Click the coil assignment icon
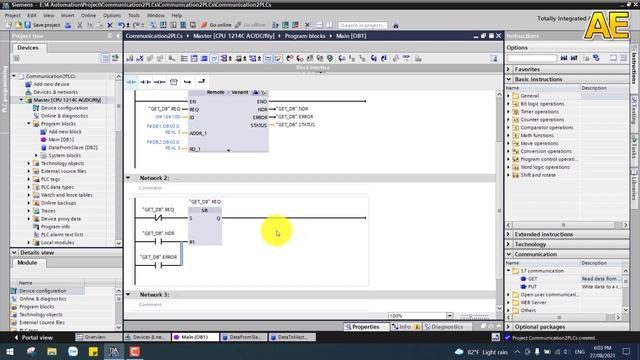The height and width of the screenshot is (360, 640). click(160, 82)
